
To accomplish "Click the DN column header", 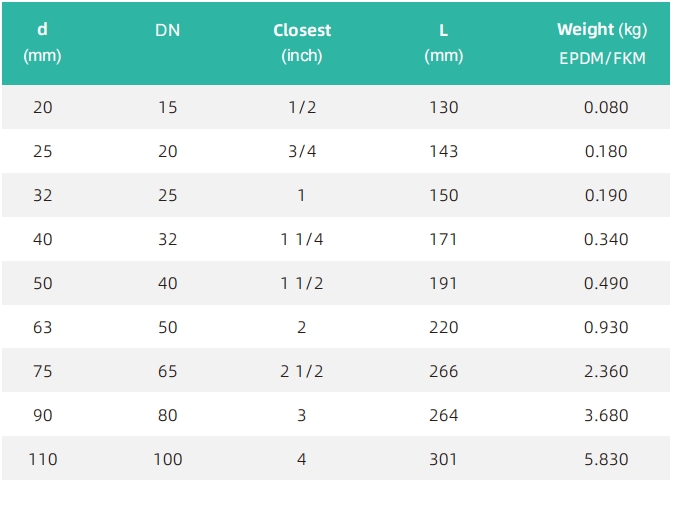I will pos(167,30).
